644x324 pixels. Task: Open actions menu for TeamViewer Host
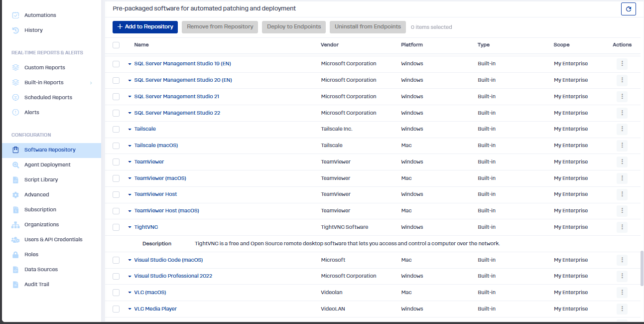[622, 194]
